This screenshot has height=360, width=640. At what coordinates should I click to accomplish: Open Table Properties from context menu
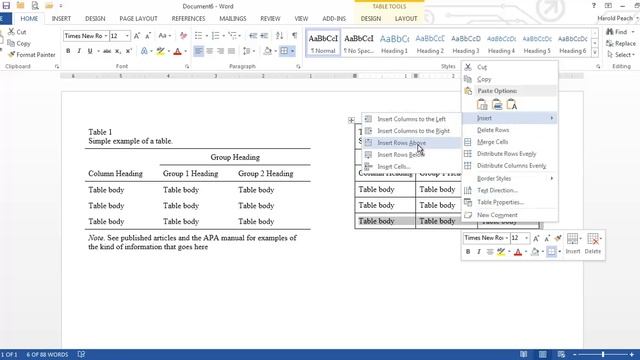click(510, 202)
